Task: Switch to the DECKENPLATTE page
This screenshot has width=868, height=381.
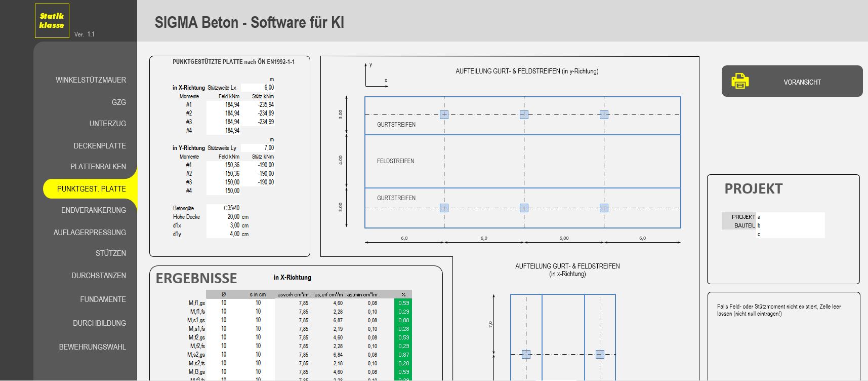Action: click(99, 146)
